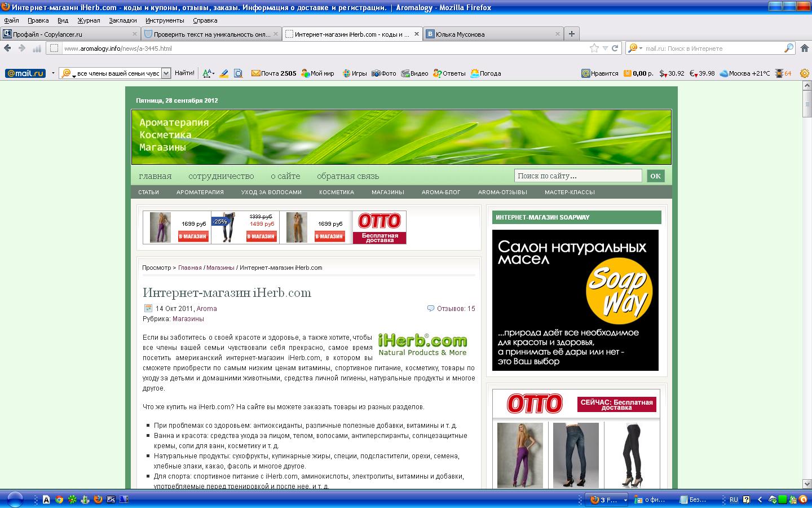The width and height of the screenshot is (812, 508).
Task: Switch to the Профайл - Copylancer.ru tab
Action: pos(70,34)
